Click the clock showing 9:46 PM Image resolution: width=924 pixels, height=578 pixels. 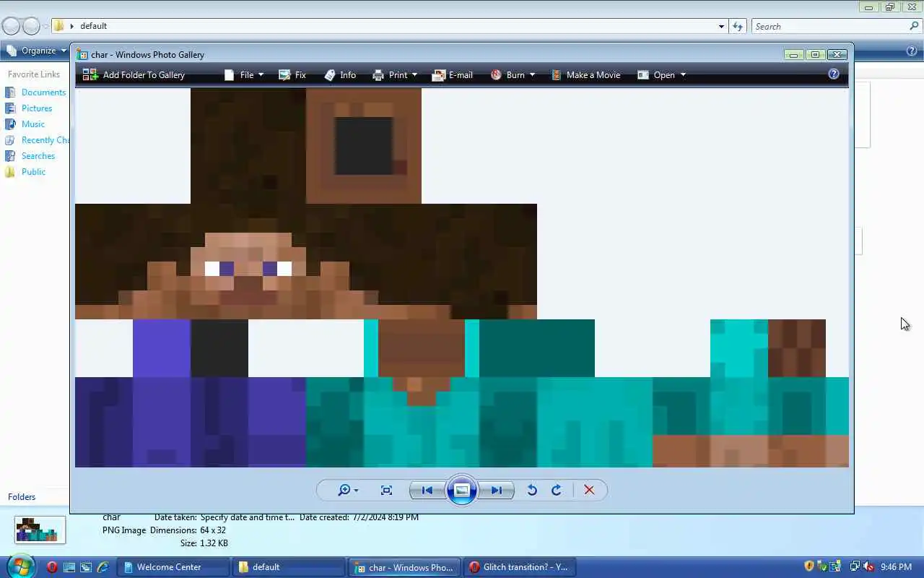coord(896,567)
